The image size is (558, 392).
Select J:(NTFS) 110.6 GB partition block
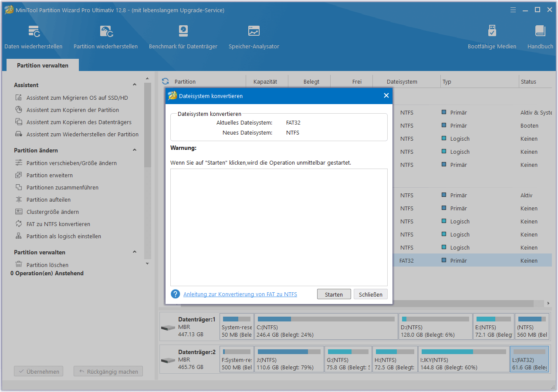click(x=289, y=359)
